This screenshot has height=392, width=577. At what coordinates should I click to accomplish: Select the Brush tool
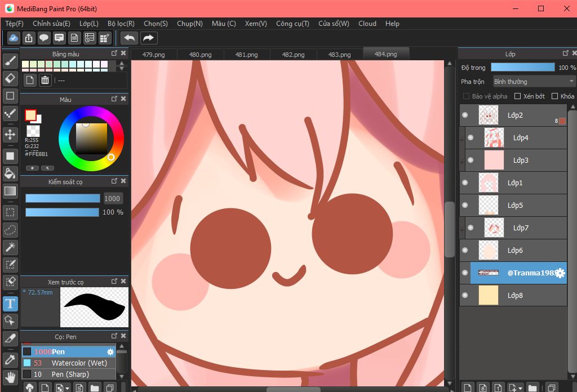coord(10,61)
